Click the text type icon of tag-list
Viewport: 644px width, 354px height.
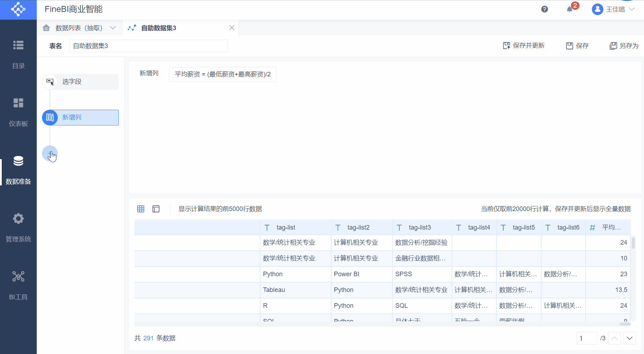267,228
